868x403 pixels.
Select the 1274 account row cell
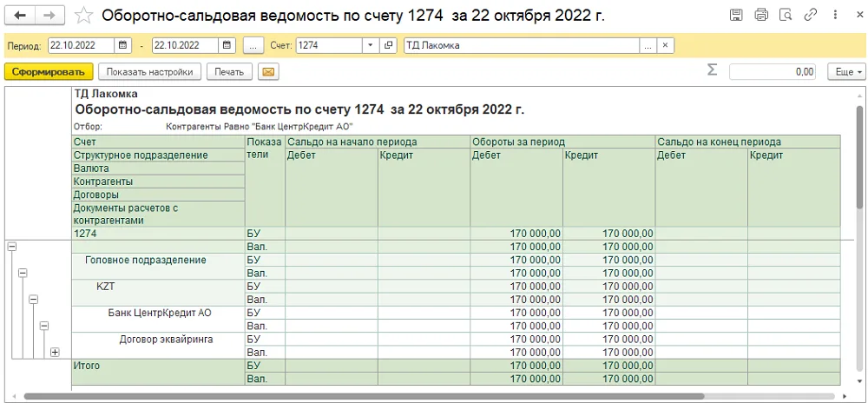point(158,234)
